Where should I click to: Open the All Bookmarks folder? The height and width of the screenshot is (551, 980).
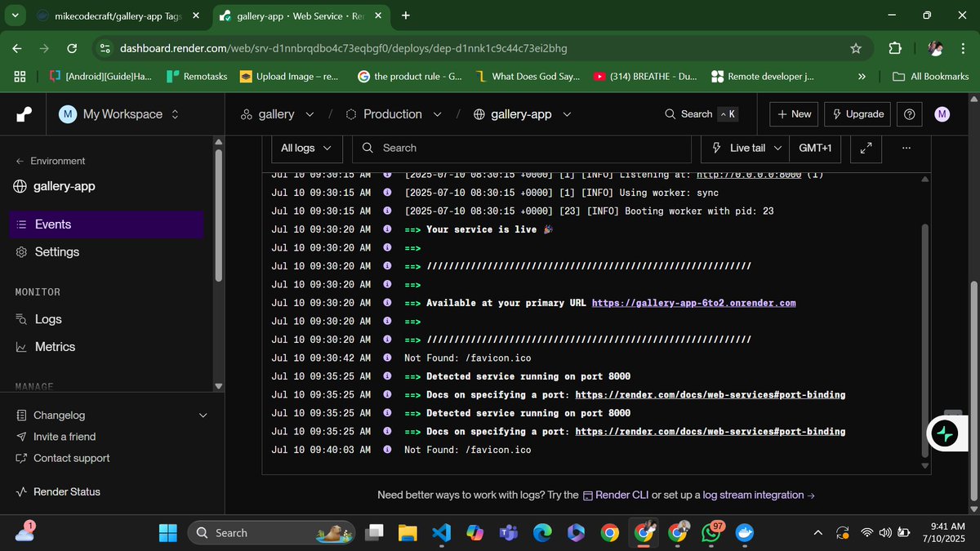pyautogui.click(x=930, y=76)
